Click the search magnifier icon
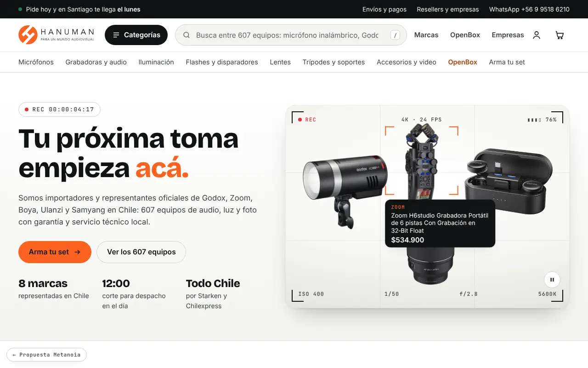 (187, 35)
